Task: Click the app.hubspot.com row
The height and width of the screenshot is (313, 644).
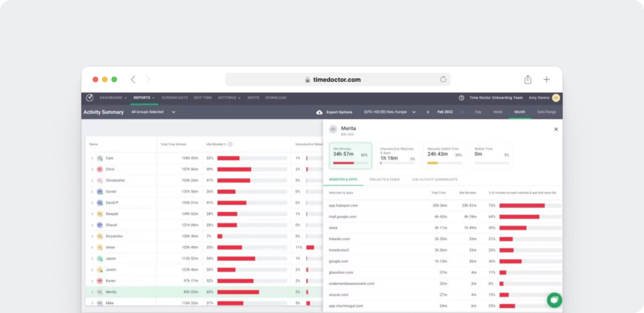Action: (x=443, y=206)
